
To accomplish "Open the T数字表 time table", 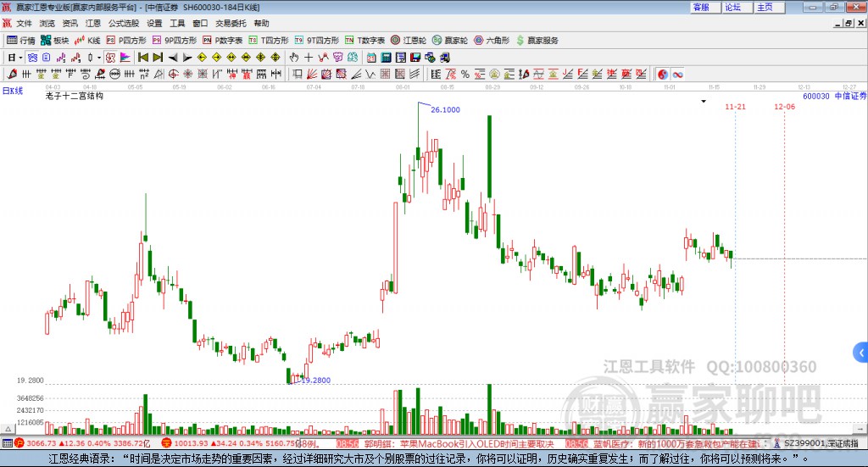I will [364, 41].
